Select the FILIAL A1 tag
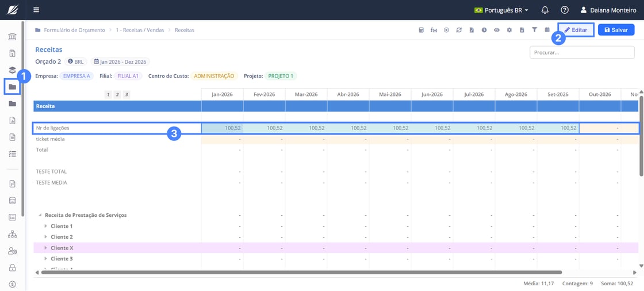Image resolution: width=644 pixels, height=291 pixels. click(x=128, y=76)
